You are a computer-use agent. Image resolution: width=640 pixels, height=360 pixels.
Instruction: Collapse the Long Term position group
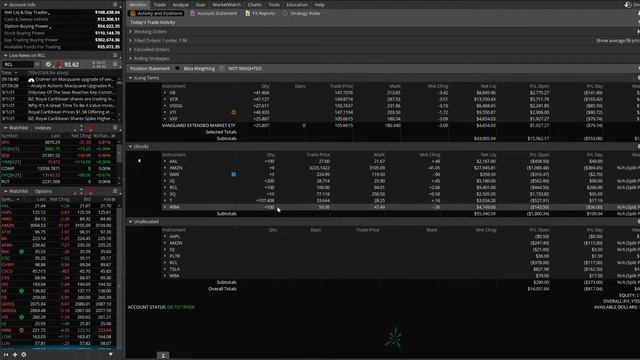pyautogui.click(x=131, y=78)
